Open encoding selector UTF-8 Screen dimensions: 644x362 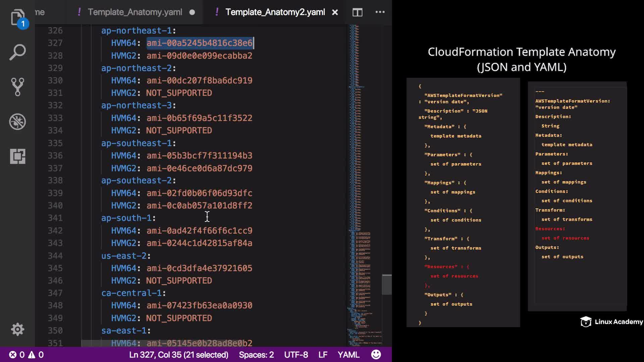[296, 355]
